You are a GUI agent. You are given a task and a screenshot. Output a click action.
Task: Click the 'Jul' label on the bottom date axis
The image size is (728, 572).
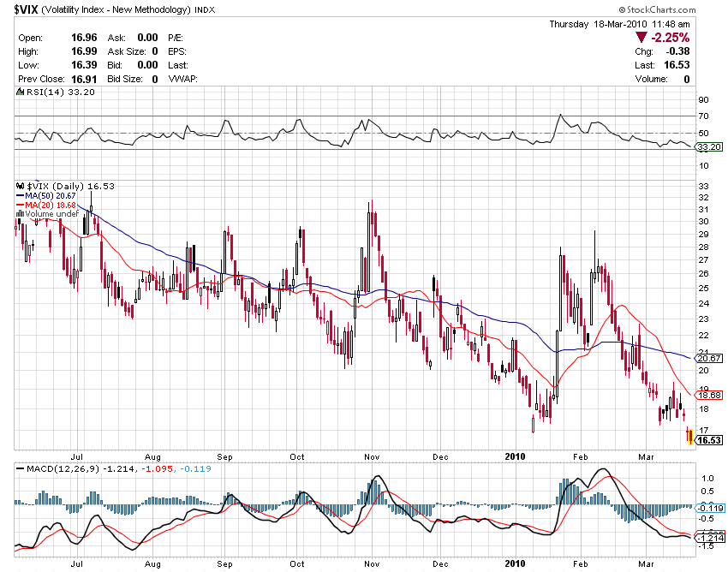(76, 563)
